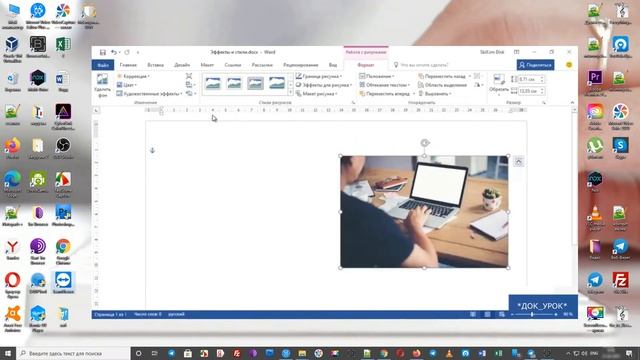This screenshot has width=640, height=360.
Task: Click the Compress Pictures icon
Action: click(189, 76)
